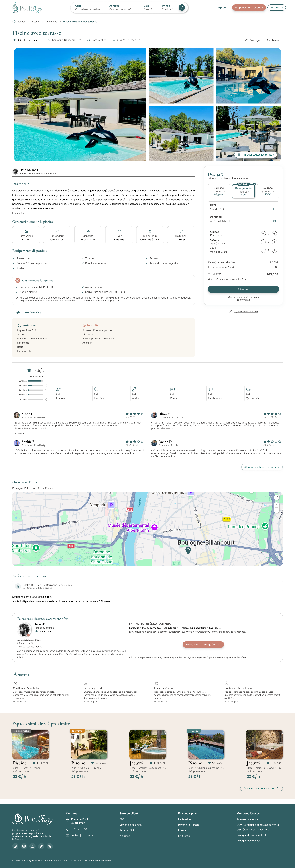This screenshot has width=295, height=868.
Task: Click the search magnifier button in header
Action: [x=182, y=7]
